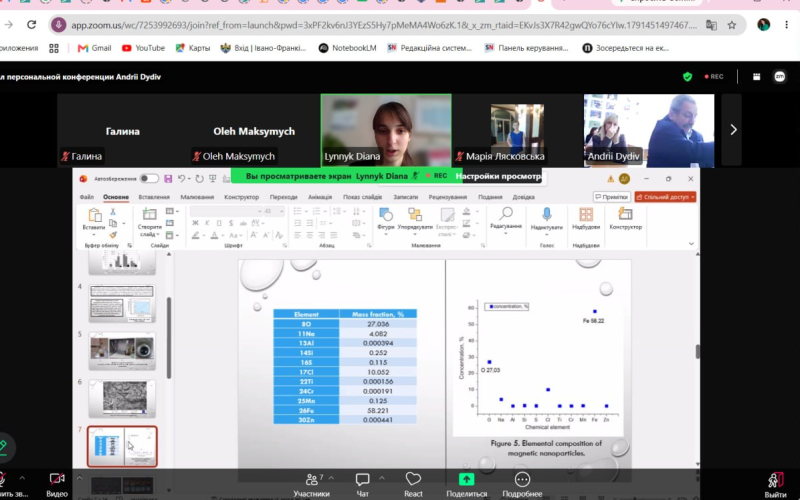The height and width of the screenshot is (500, 800).
Task: Switch to the Переходи tab
Action: (x=283, y=197)
